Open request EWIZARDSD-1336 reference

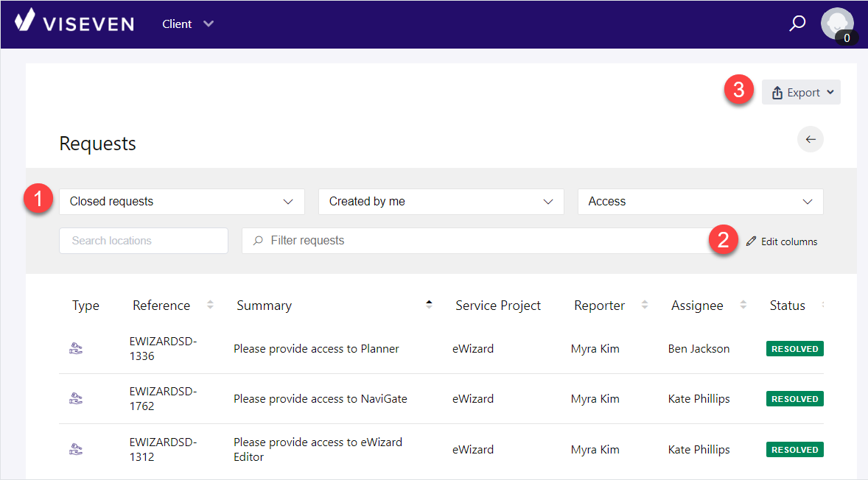click(163, 349)
